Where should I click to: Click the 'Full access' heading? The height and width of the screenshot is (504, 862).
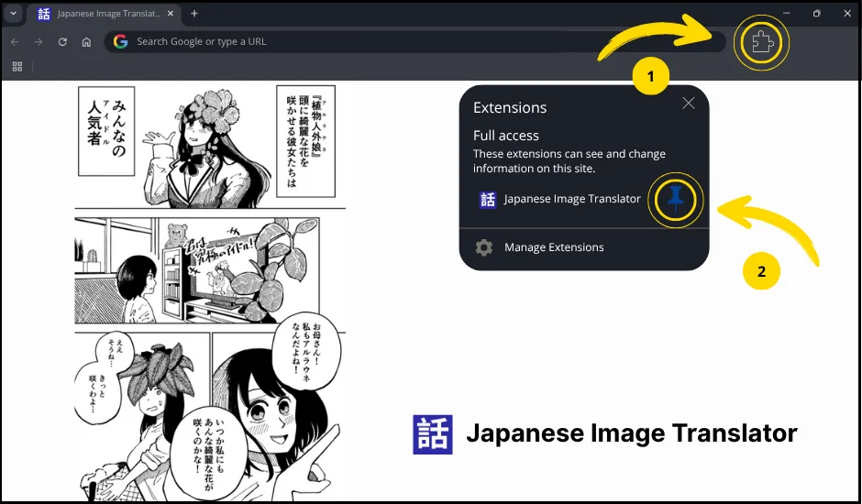click(506, 136)
